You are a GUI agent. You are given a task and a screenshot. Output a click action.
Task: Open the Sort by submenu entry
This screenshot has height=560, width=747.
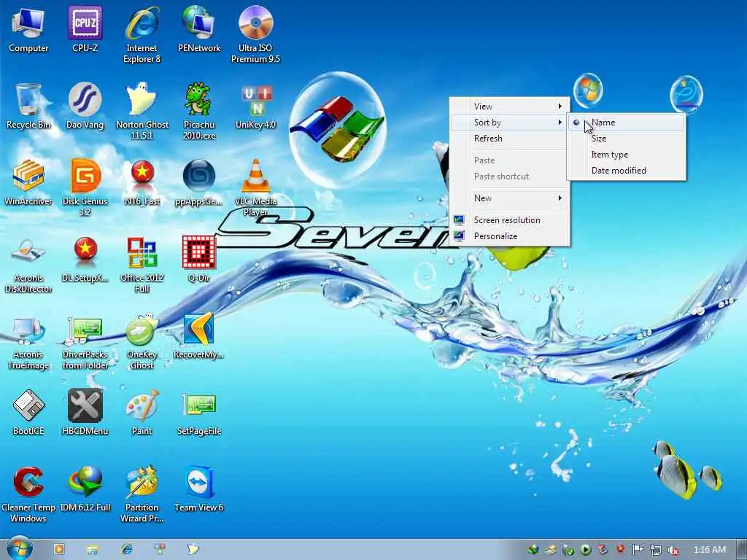[x=509, y=122]
